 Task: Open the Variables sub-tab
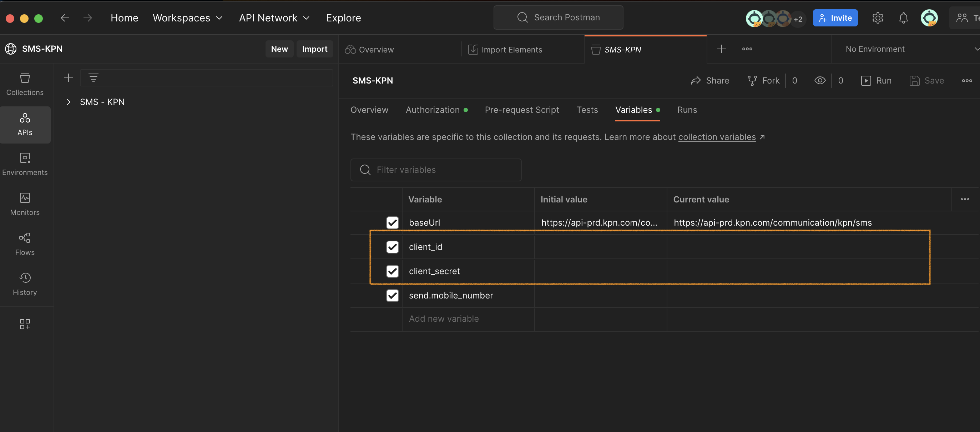637,110
